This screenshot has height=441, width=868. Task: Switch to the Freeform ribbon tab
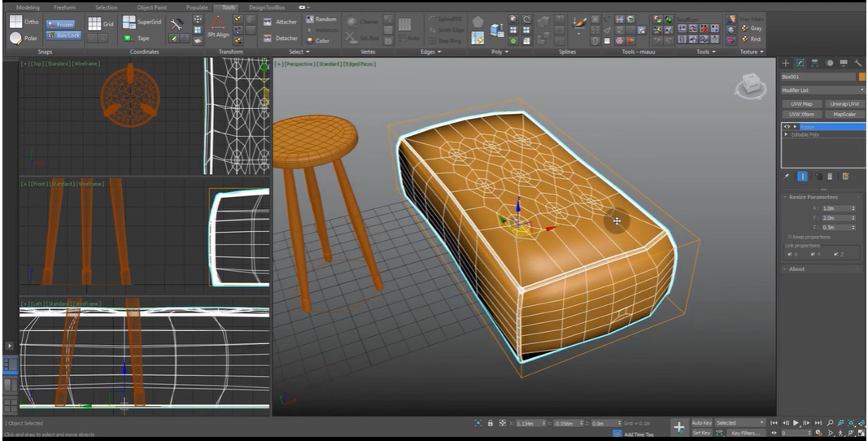click(x=65, y=7)
